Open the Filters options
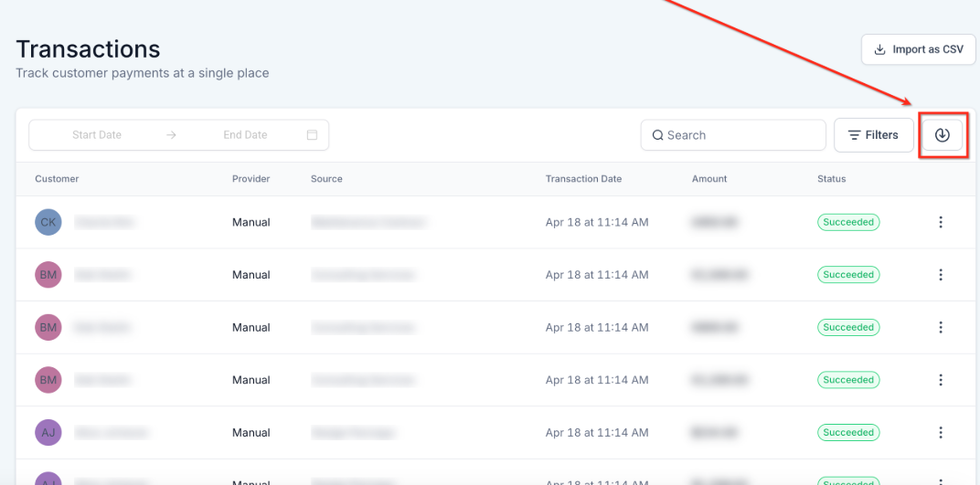 (x=874, y=135)
